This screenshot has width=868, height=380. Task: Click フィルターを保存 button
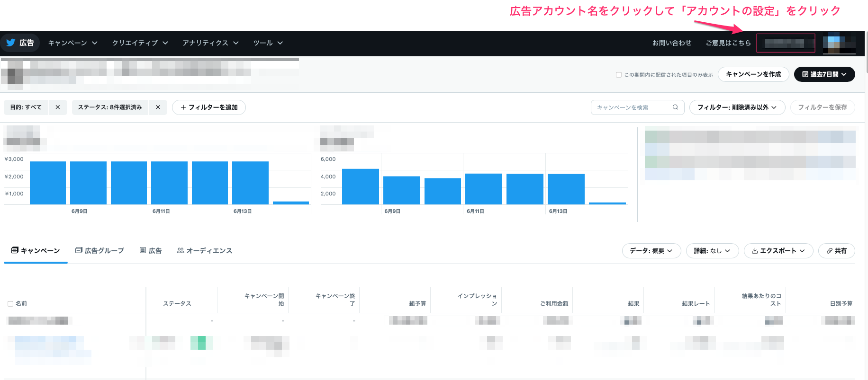click(x=823, y=107)
